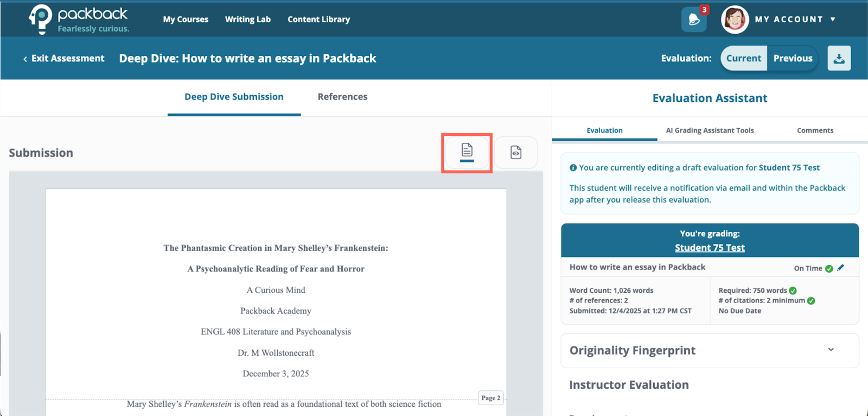Open Writing Lab in the navigation

pos(248,20)
